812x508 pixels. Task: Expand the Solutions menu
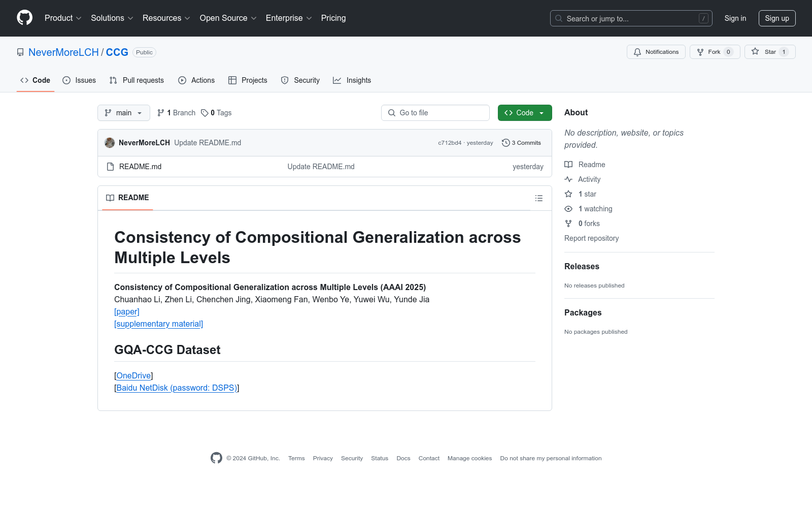[x=112, y=18]
